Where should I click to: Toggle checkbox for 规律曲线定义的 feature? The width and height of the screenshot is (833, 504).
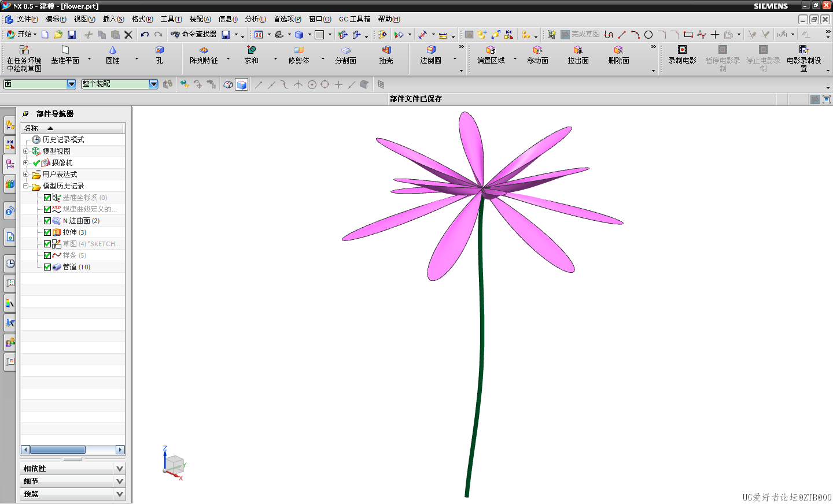47,209
